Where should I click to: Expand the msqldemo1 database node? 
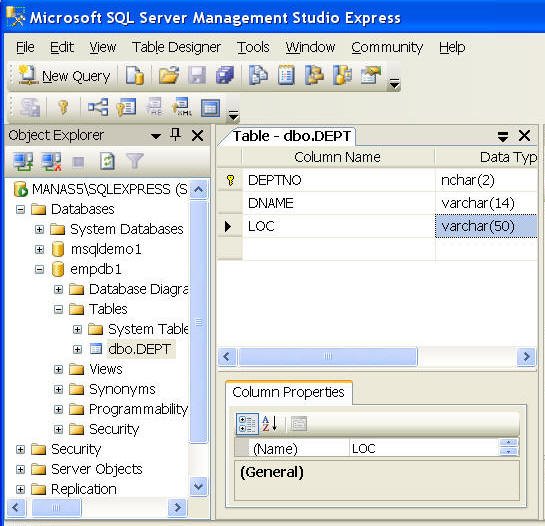coord(39,249)
